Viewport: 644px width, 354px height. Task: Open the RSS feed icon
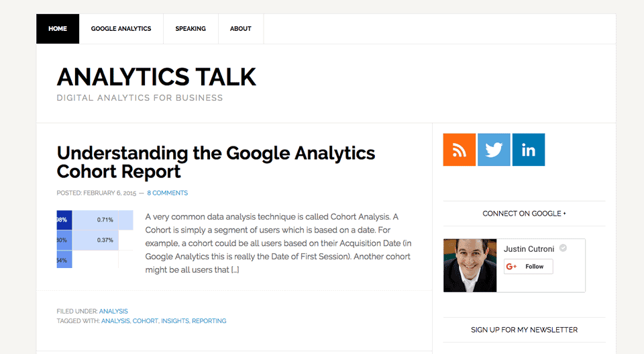pyautogui.click(x=460, y=150)
